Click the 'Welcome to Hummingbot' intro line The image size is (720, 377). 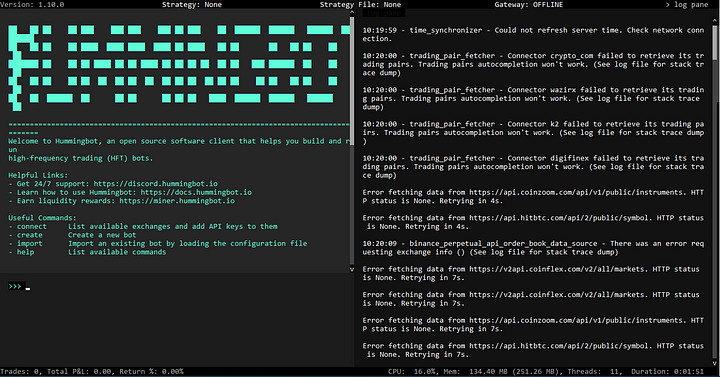click(179, 141)
